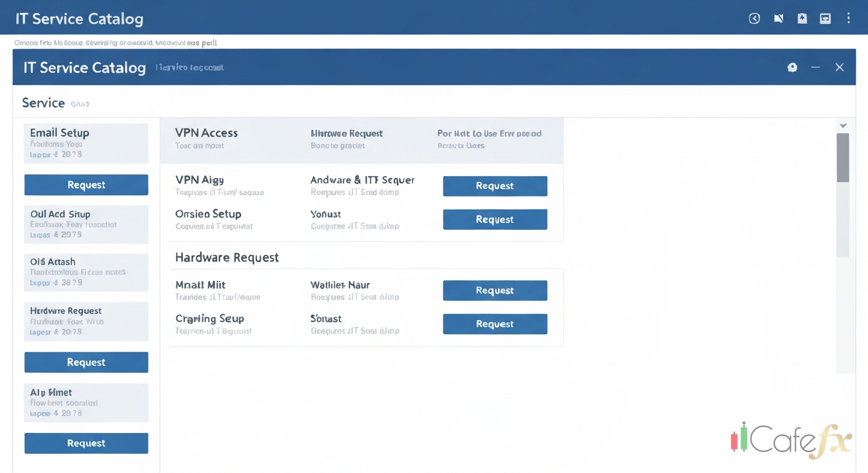Click Request for Craning Seup
868x473 pixels.
coord(495,324)
